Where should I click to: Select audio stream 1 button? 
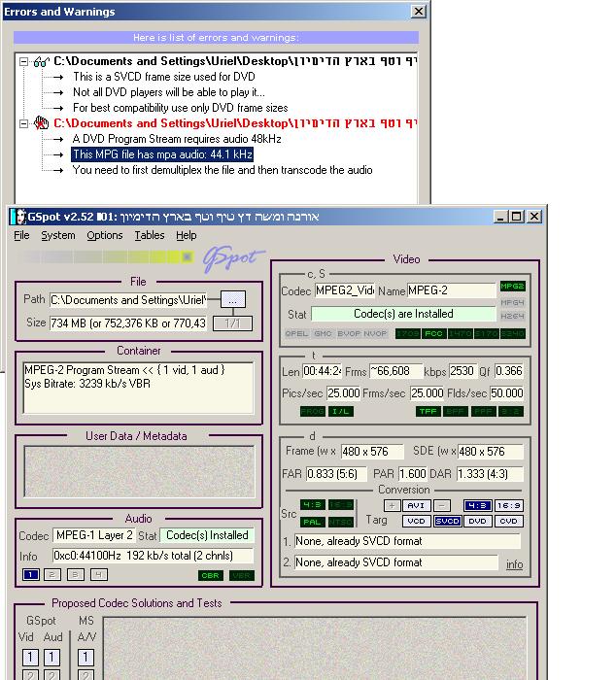30,575
